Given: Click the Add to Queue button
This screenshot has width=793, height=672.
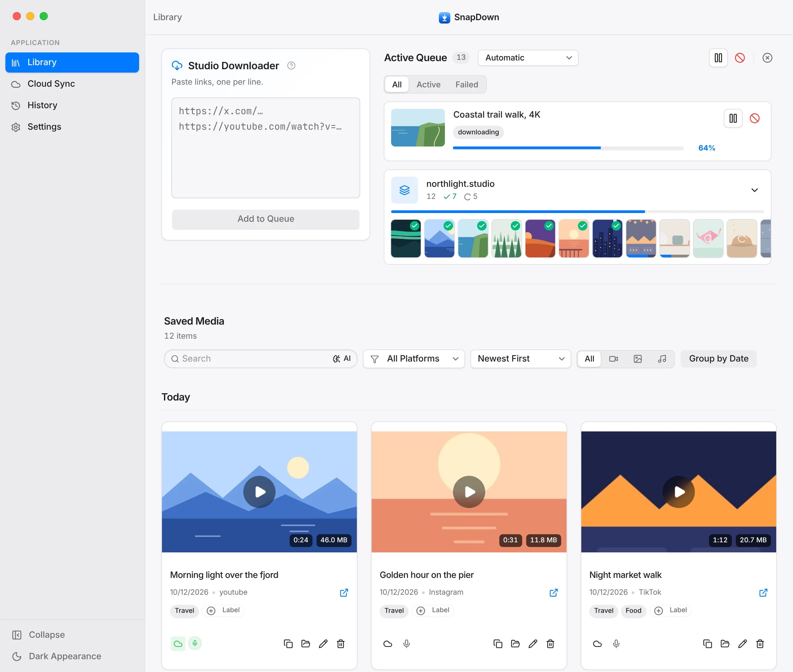Looking at the screenshot, I should point(265,219).
